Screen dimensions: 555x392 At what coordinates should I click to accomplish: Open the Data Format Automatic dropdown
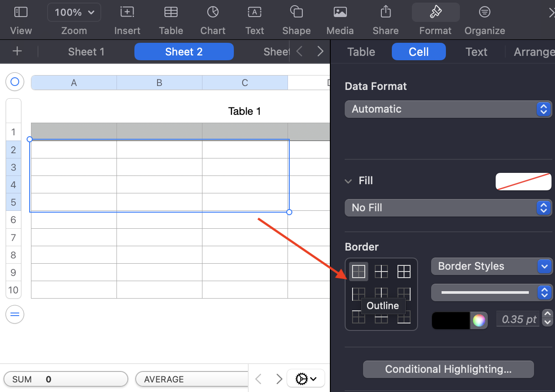(449, 109)
